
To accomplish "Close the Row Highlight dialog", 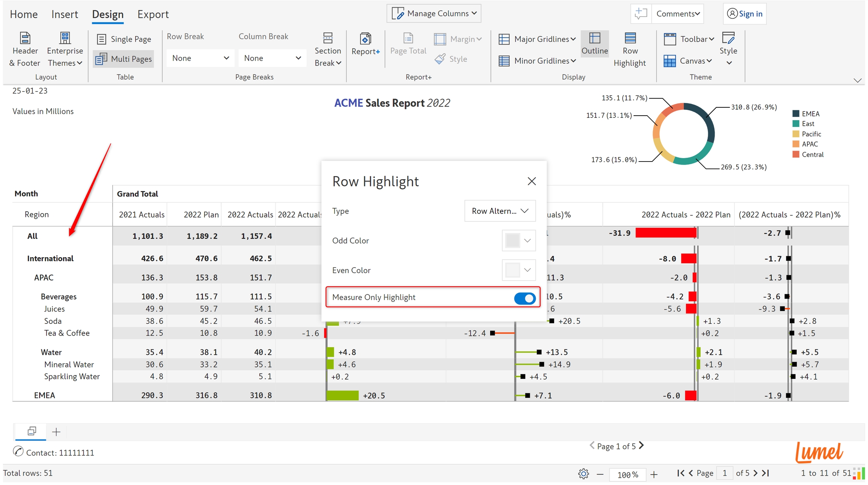I will [532, 181].
